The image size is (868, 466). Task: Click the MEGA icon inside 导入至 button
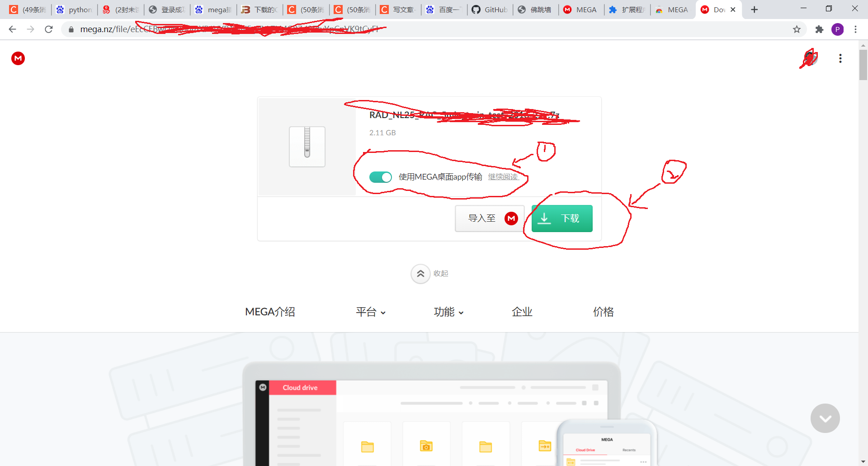coord(511,218)
